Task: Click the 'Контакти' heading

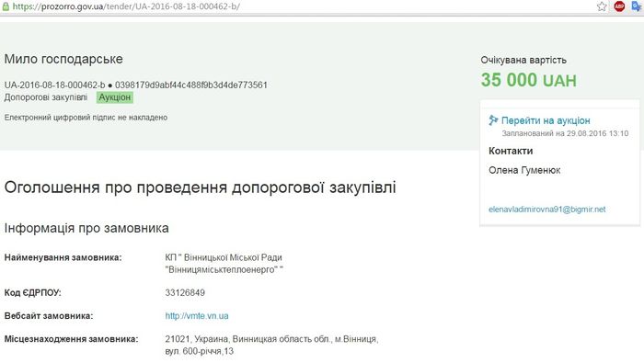Action: pyautogui.click(x=511, y=151)
